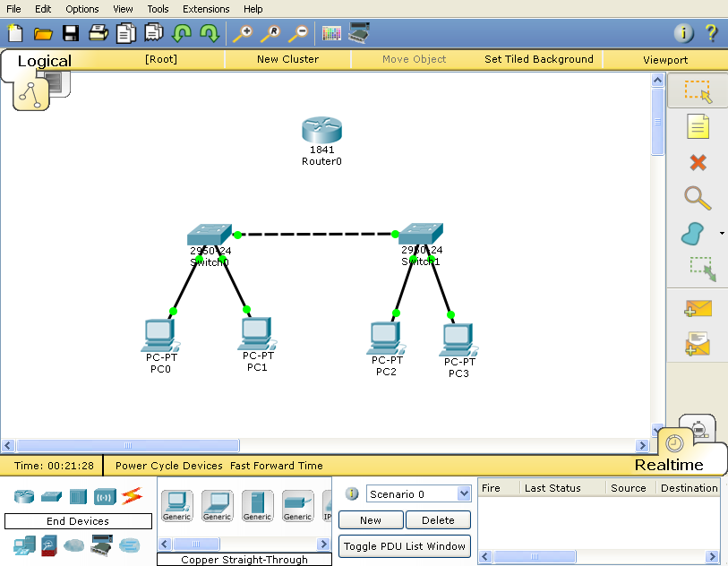This screenshot has width=728, height=566.
Task: Select PC2 on the workspace
Action: point(386,339)
